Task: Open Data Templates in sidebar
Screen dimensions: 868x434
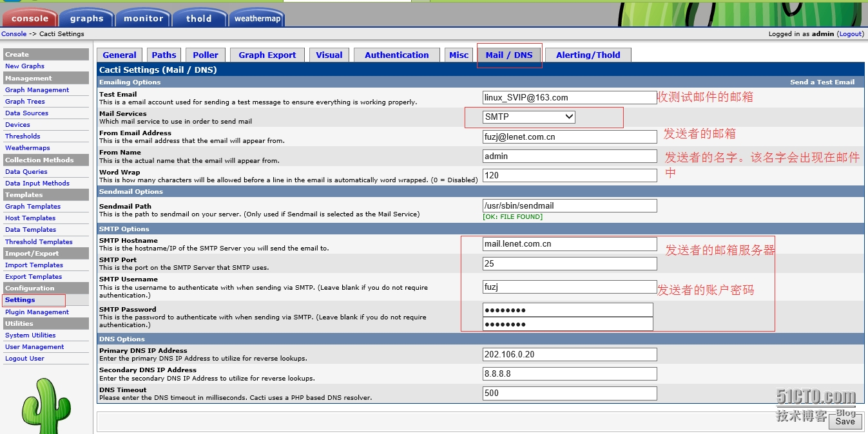Action: click(x=30, y=229)
